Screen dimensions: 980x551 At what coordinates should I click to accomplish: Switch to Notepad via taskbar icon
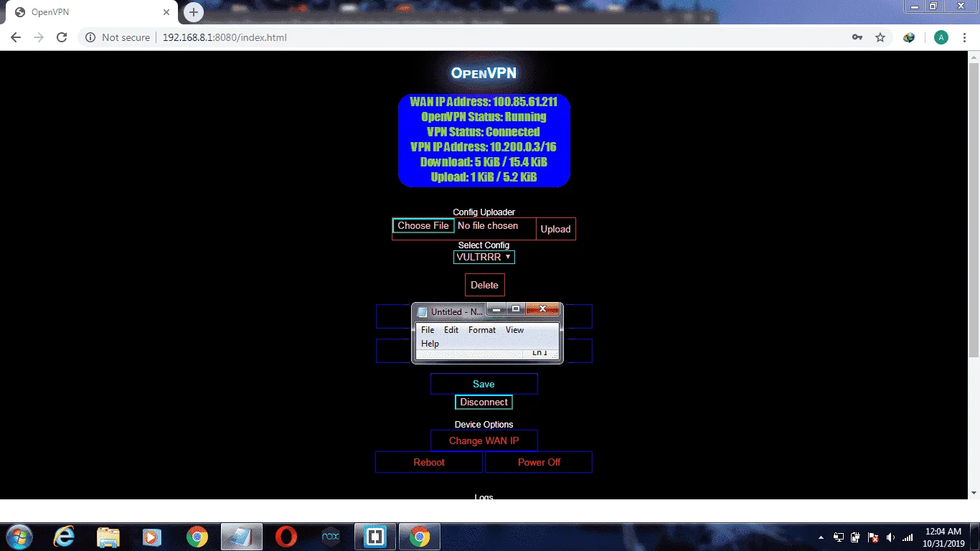242,537
